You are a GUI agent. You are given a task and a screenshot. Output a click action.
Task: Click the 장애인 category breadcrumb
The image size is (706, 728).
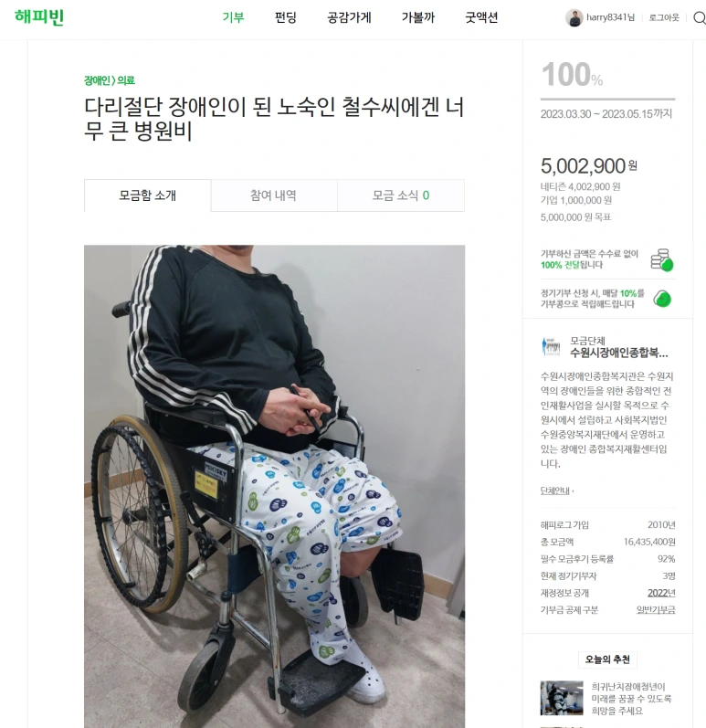[97, 80]
